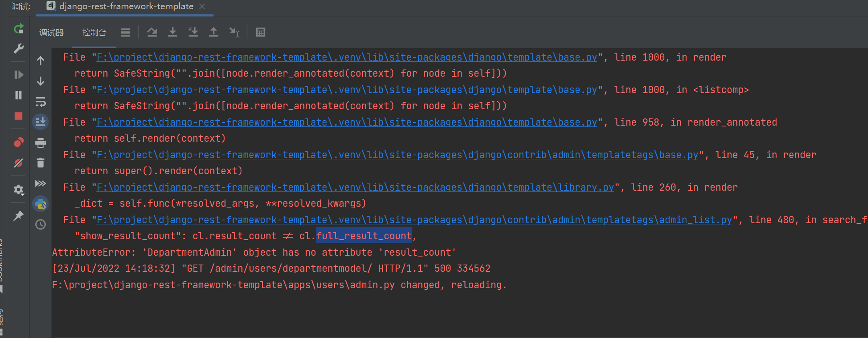
Task: Open the View Breakpoints icon
Action: 18,143
